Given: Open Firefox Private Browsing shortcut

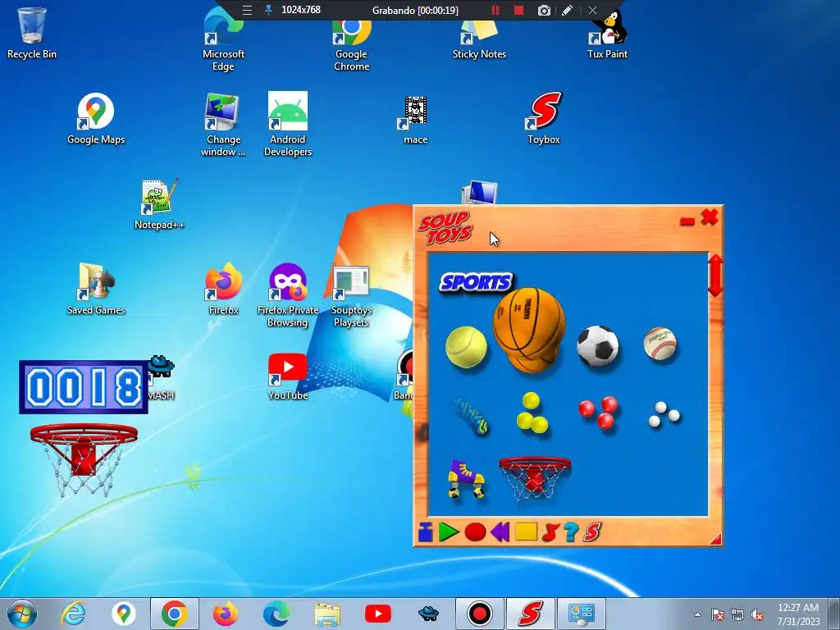Looking at the screenshot, I should [288, 295].
